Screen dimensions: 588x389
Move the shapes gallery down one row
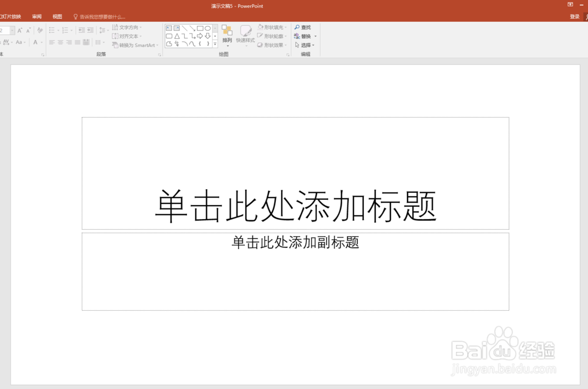[215, 36]
